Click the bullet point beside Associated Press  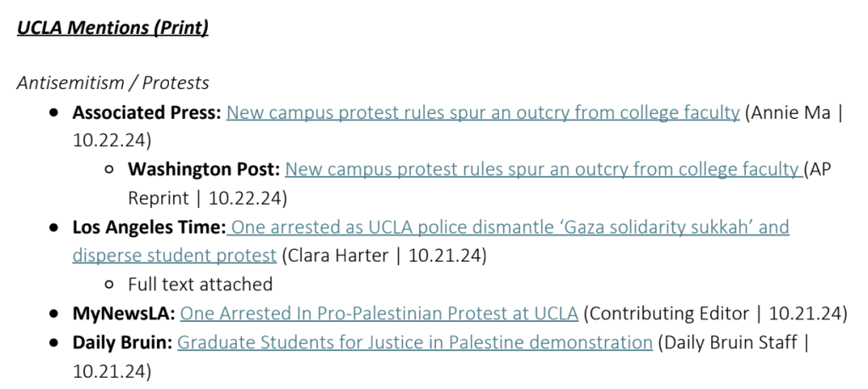(54, 113)
